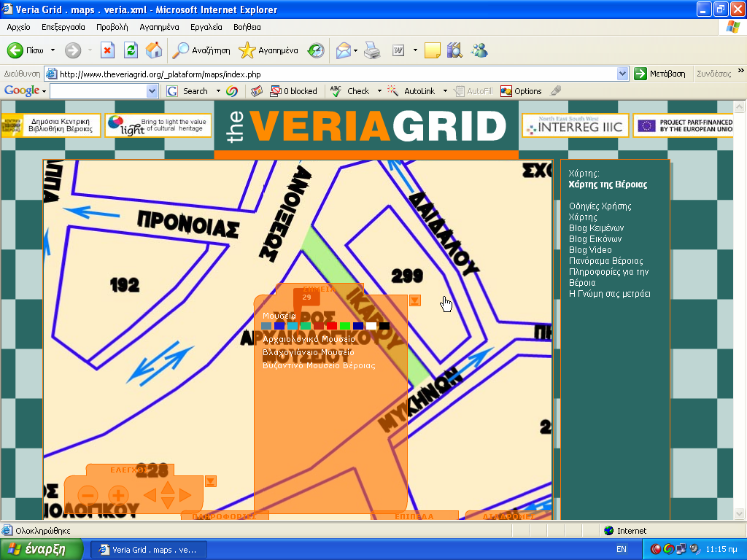
Task: Open the Πανόραμα Βέροιας link
Action: (x=606, y=261)
